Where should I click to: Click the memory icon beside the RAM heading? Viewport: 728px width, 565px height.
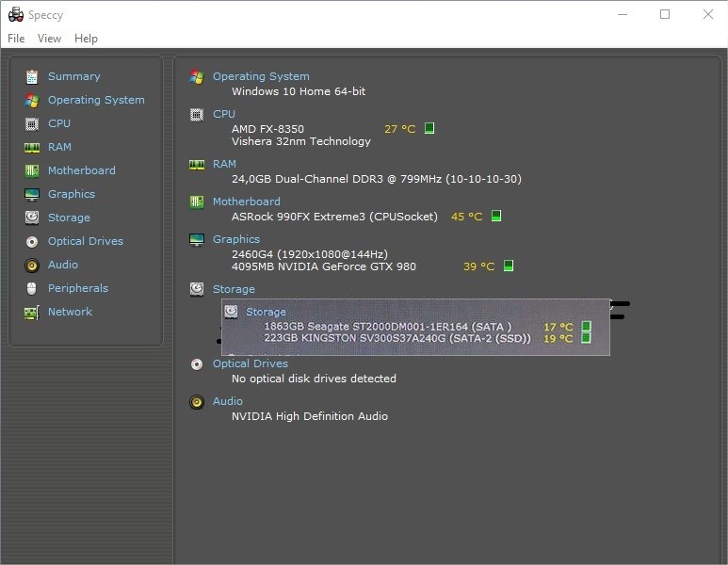click(x=197, y=165)
